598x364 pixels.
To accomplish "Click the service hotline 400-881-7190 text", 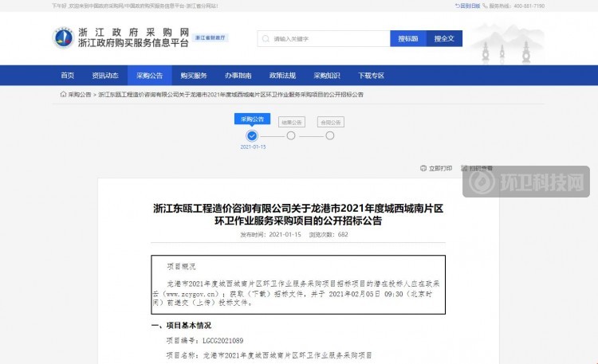I will pos(529,6).
